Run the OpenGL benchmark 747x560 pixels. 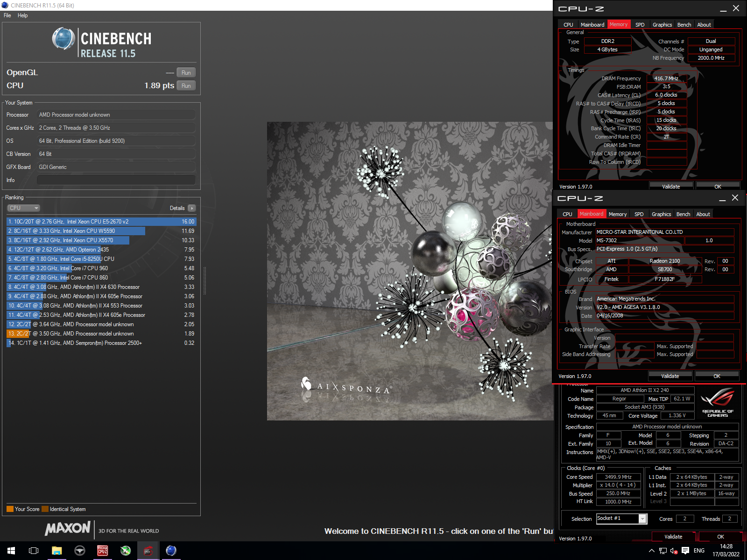coord(186,73)
